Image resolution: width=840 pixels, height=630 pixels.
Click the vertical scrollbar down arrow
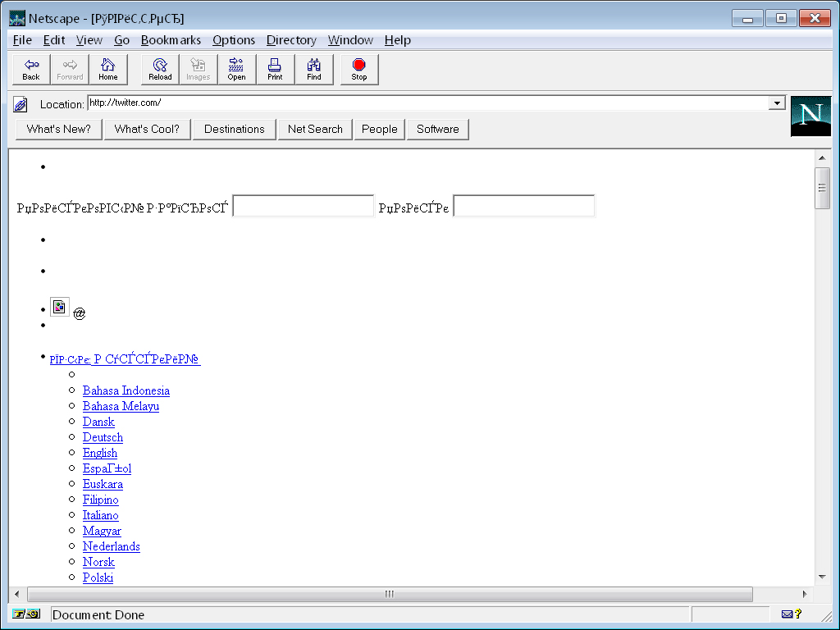(x=821, y=577)
